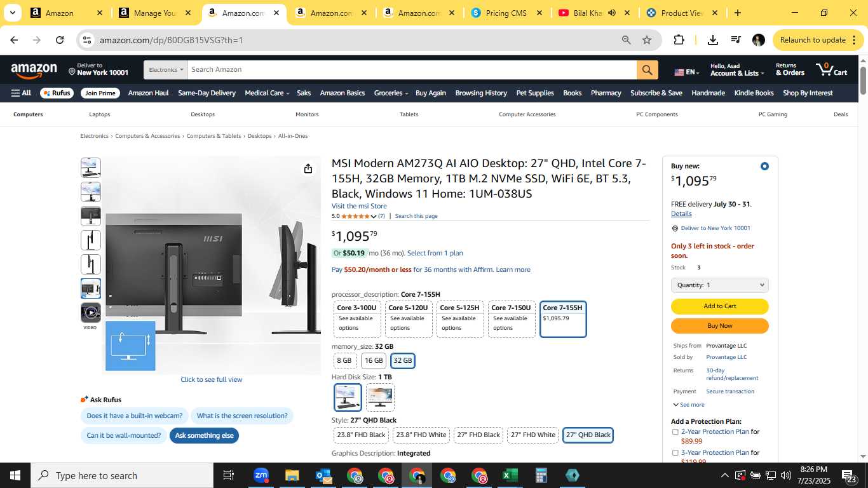Select the 8 GB memory option
Viewport: 868px width, 488px height.
[x=344, y=361]
